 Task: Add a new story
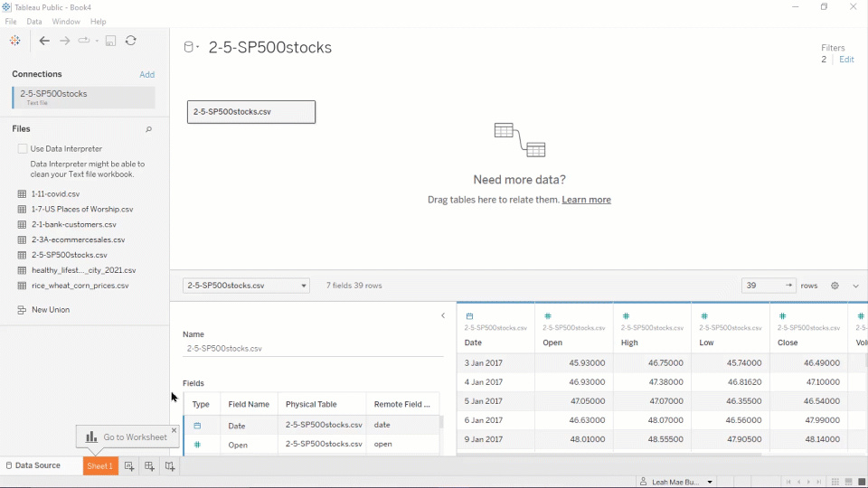(x=169, y=466)
